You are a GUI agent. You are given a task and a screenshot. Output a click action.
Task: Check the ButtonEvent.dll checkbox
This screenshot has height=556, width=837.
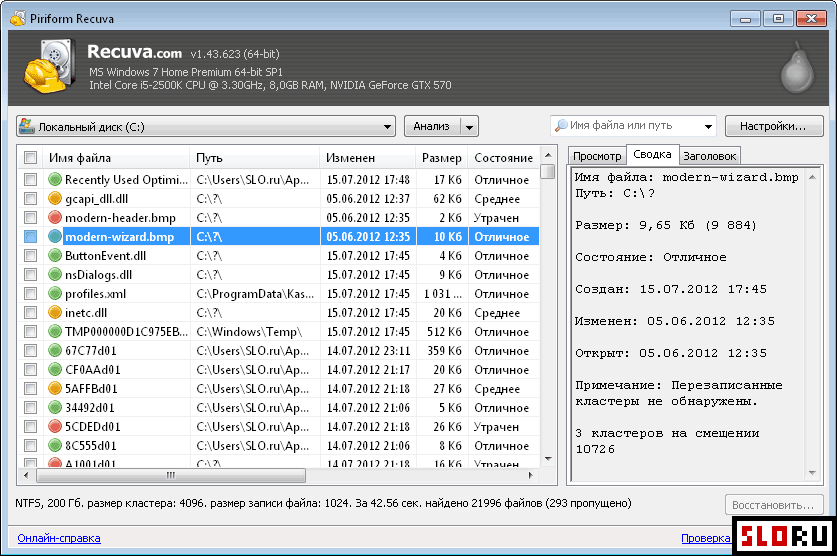click(30, 256)
